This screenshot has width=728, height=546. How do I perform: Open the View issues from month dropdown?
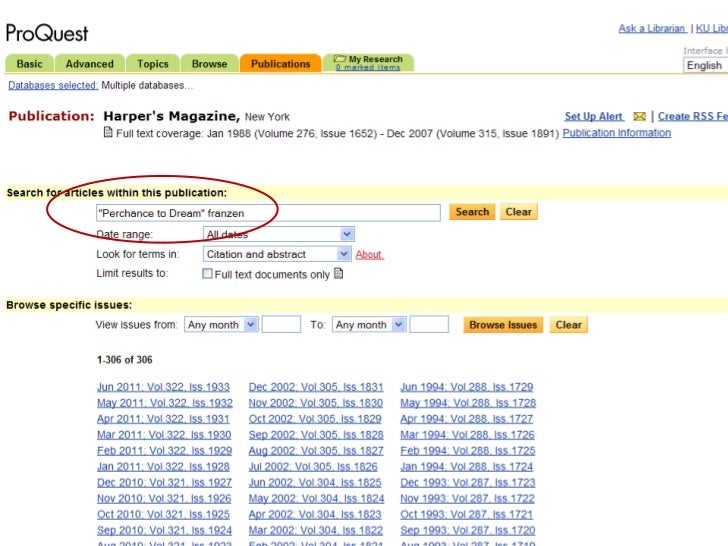(x=221, y=325)
